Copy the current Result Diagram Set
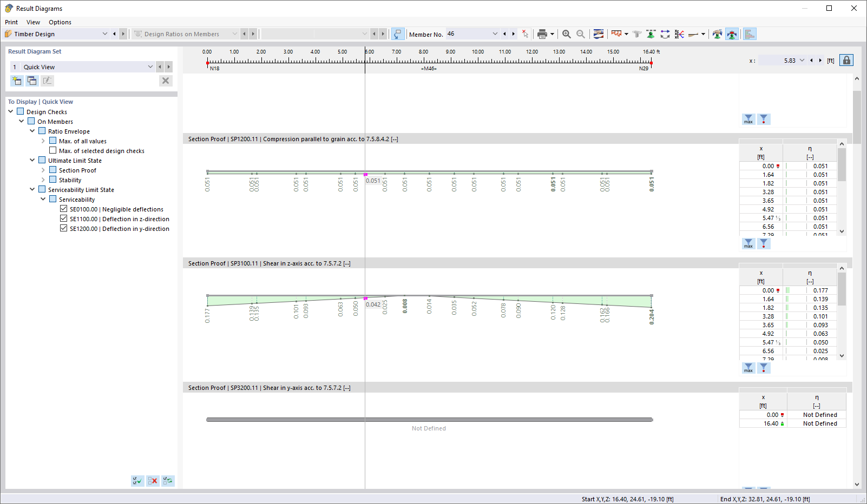Image resolution: width=867 pixels, height=504 pixels. (x=32, y=80)
